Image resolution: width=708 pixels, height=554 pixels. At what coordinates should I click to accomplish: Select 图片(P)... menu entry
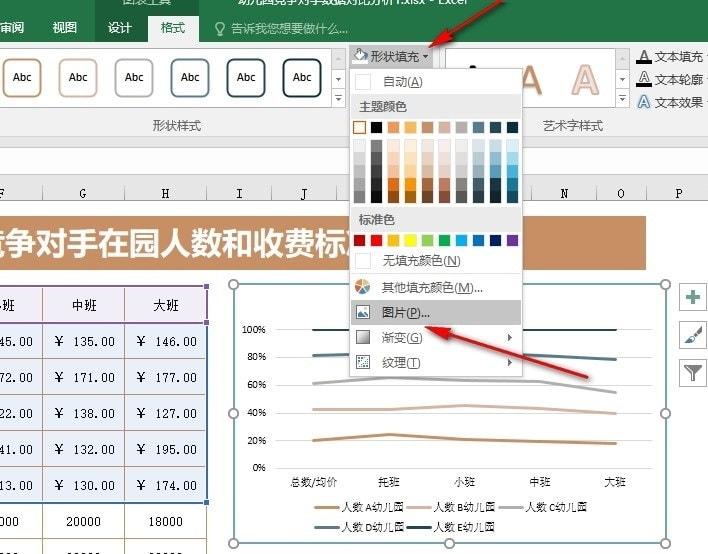[x=436, y=312]
